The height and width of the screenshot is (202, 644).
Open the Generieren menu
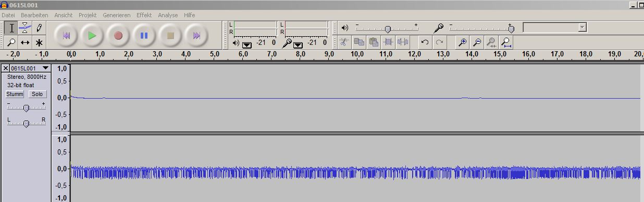(x=117, y=15)
